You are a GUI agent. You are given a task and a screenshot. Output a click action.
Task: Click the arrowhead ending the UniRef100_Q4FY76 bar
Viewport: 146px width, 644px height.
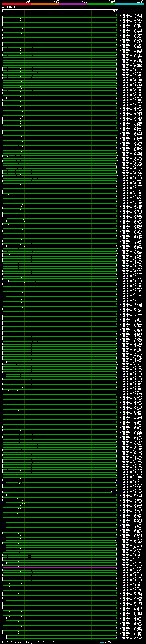(117, 364)
